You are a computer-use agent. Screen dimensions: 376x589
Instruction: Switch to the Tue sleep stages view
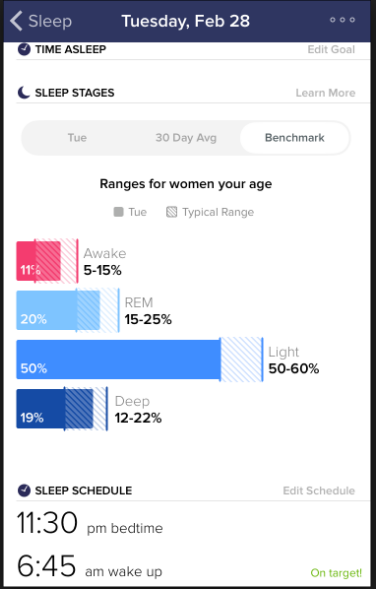pos(77,137)
